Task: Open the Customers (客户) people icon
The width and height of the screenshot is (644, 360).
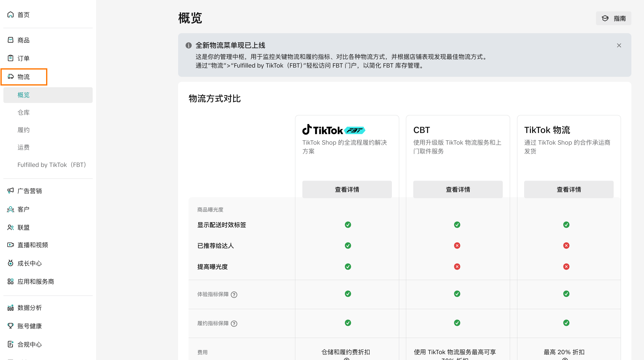Action: pyautogui.click(x=10, y=209)
